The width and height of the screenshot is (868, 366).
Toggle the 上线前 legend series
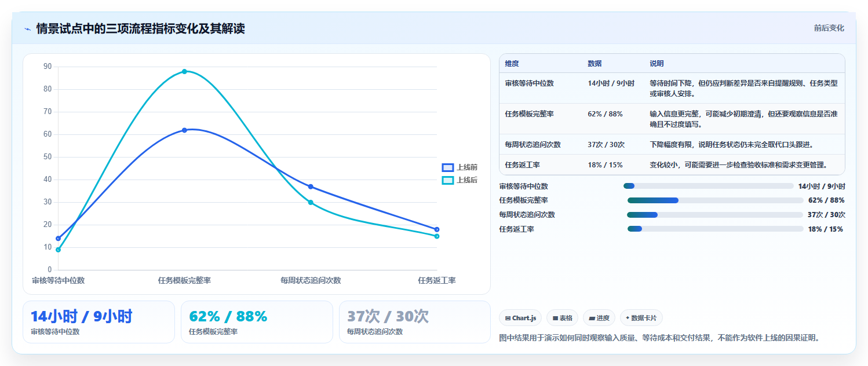pos(459,167)
